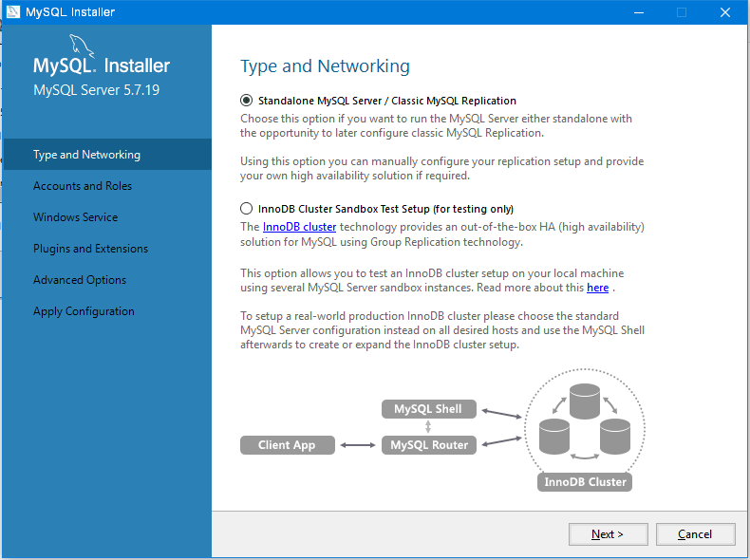The image size is (750, 560).
Task: Close the MySQL Installer window
Action: tap(725, 12)
